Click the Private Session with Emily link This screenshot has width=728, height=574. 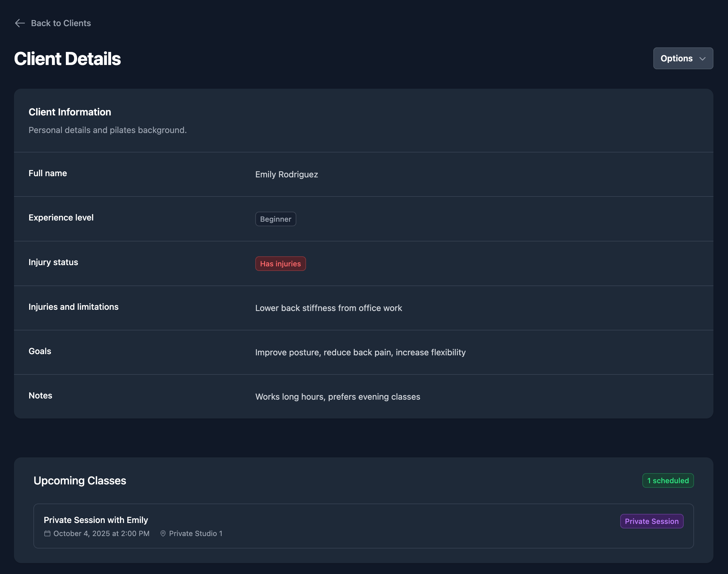coord(96,520)
